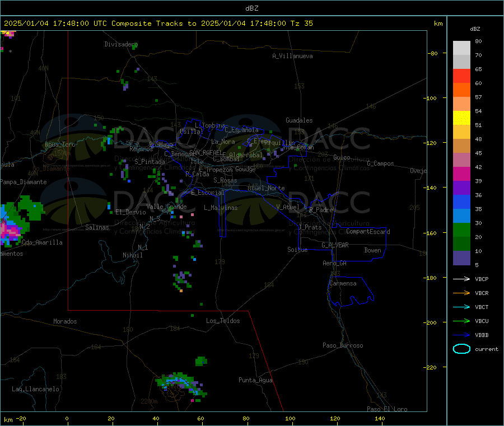Click the blue 35 dBZ color swatch
504x426 pixels.
(x=461, y=202)
